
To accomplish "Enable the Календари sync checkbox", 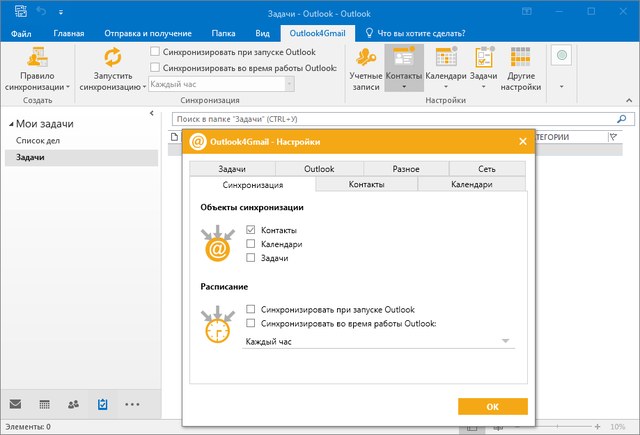I will (251, 244).
